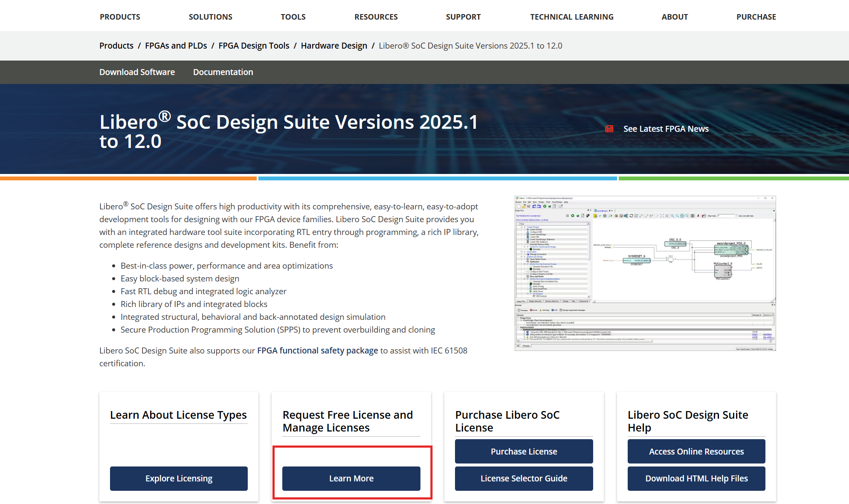Go to Hardware Design breadcrumb link
Image resolution: width=849 pixels, height=504 pixels.
[334, 46]
